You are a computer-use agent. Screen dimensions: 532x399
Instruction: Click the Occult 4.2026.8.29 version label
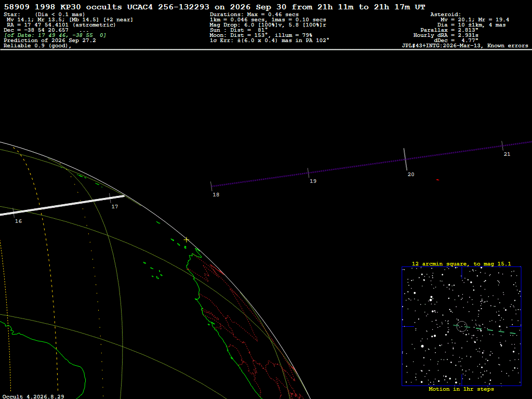[33, 396]
